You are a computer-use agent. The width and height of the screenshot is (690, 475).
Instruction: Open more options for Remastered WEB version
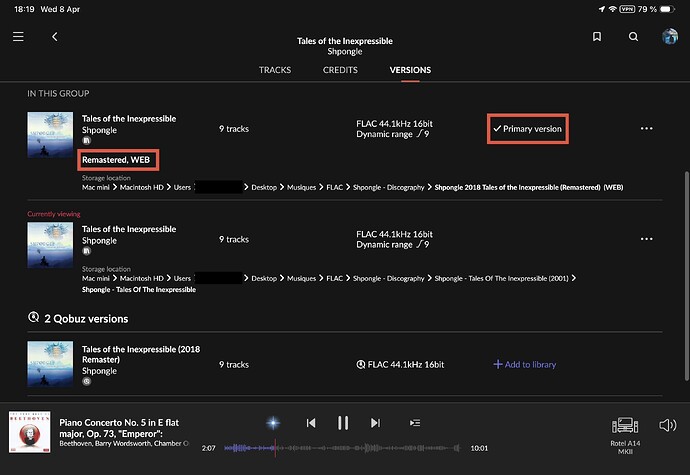coord(646,129)
